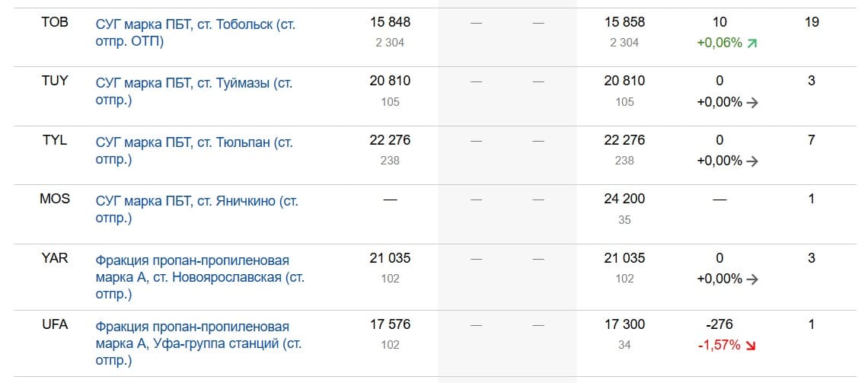868x383 pixels.
Task: Click the deal count 19 in TOB row
Action: click(x=812, y=22)
